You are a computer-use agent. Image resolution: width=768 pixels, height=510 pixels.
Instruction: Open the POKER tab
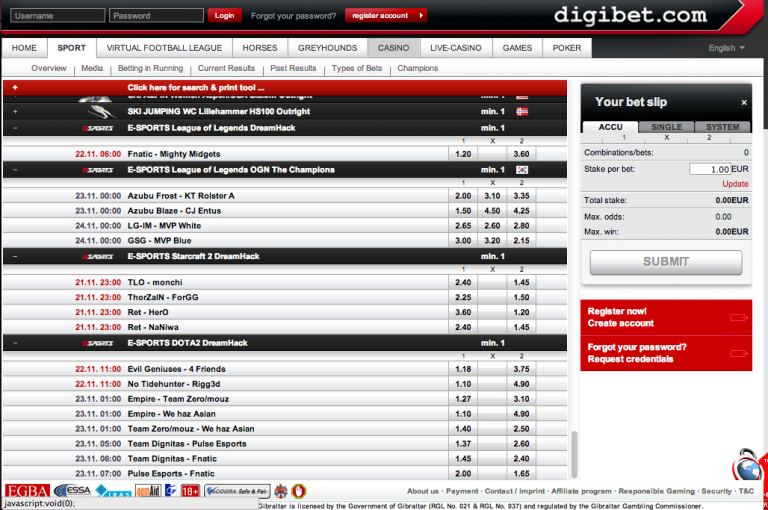[x=567, y=48]
